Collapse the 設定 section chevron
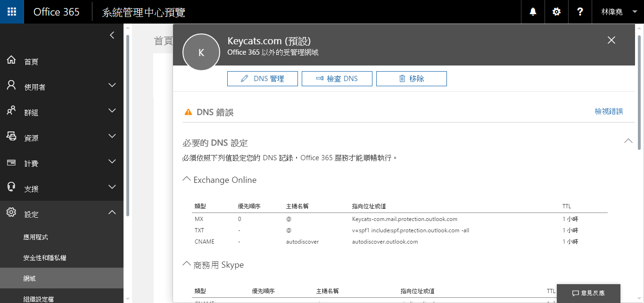 (112, 213)
